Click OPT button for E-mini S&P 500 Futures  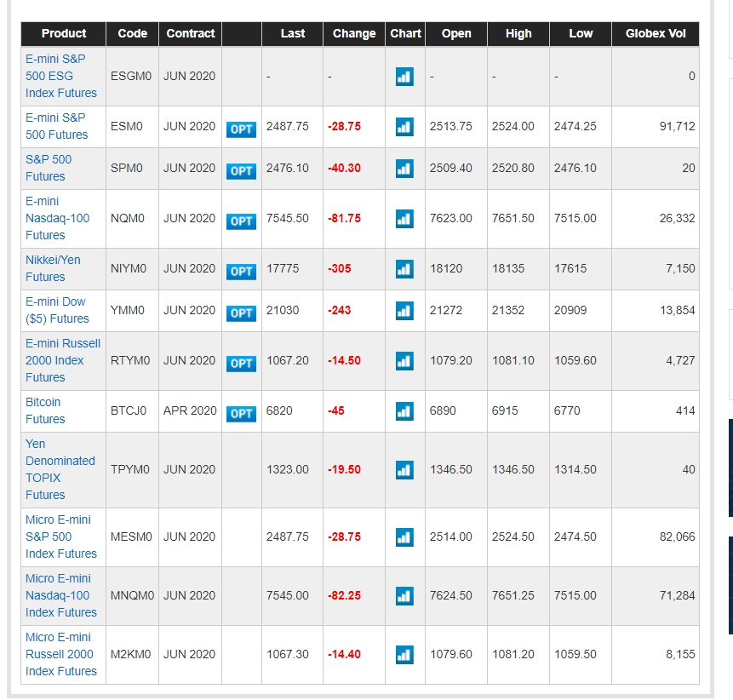pyautogui.click(x=241, y=129)
